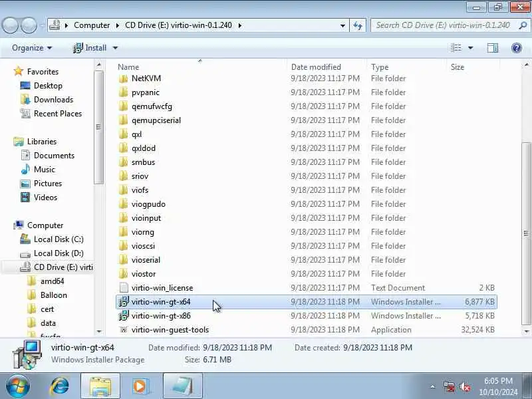532x399 pixels.
Task: Click the navigation pane scrollbar thumb
Action: point(98,127)
